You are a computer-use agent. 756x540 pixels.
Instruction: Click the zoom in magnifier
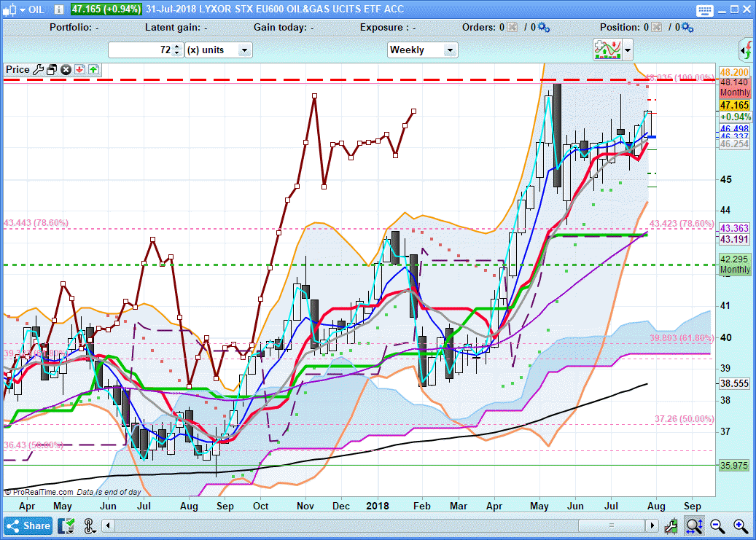pos(741,525)
